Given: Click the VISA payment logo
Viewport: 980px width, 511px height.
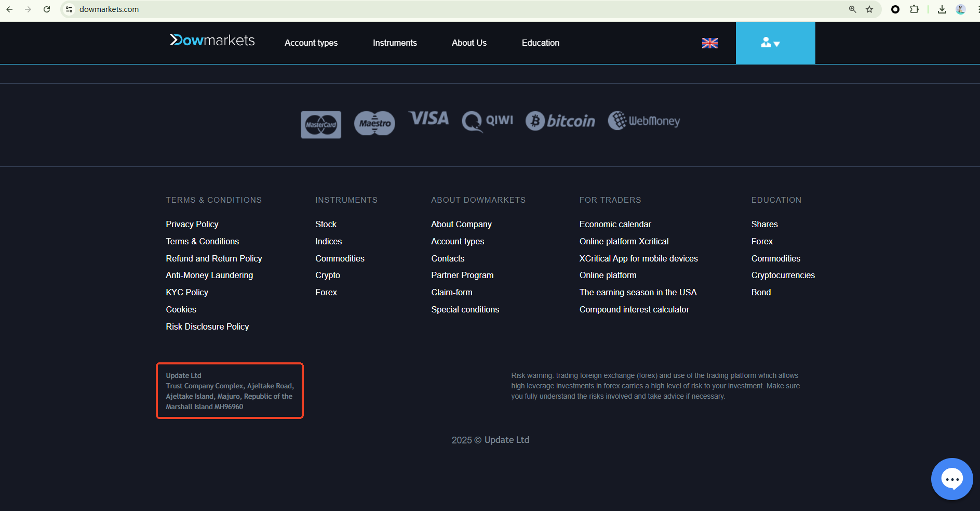Looking at the screenshot, I should (x=428, y=119).
